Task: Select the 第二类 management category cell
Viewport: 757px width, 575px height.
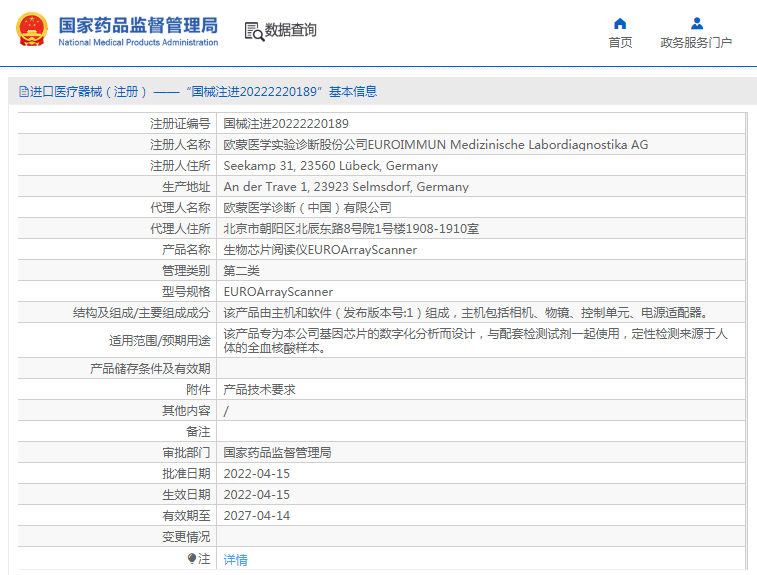Action: coord(480,270)
